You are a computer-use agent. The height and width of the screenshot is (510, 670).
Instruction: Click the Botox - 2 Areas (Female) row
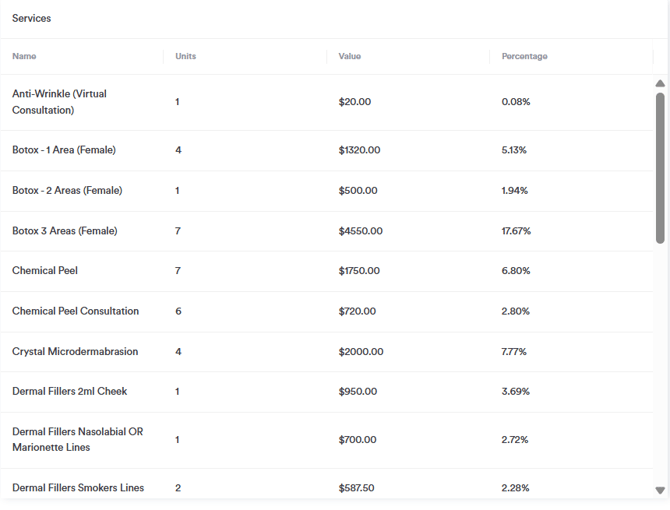(x=66, y=190)
